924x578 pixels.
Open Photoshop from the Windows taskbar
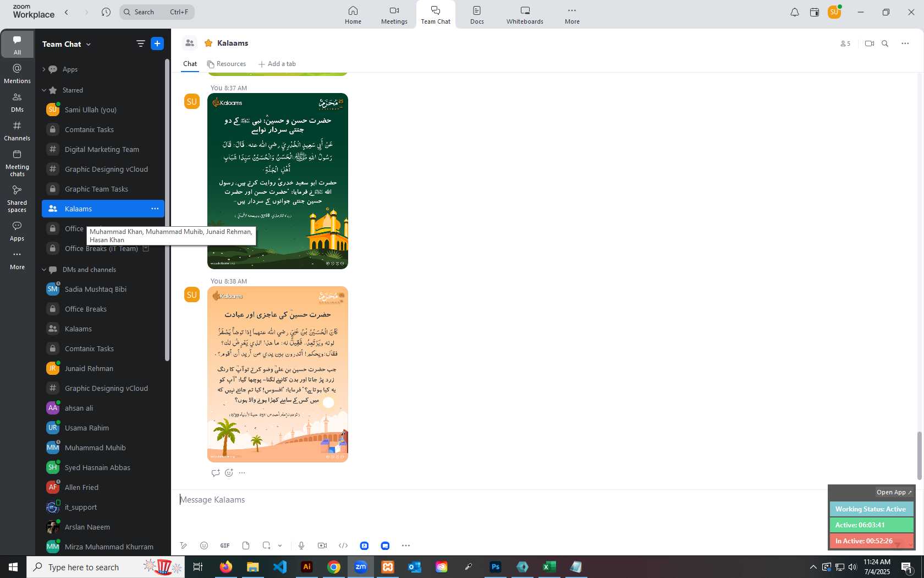[x=495, y=567]
